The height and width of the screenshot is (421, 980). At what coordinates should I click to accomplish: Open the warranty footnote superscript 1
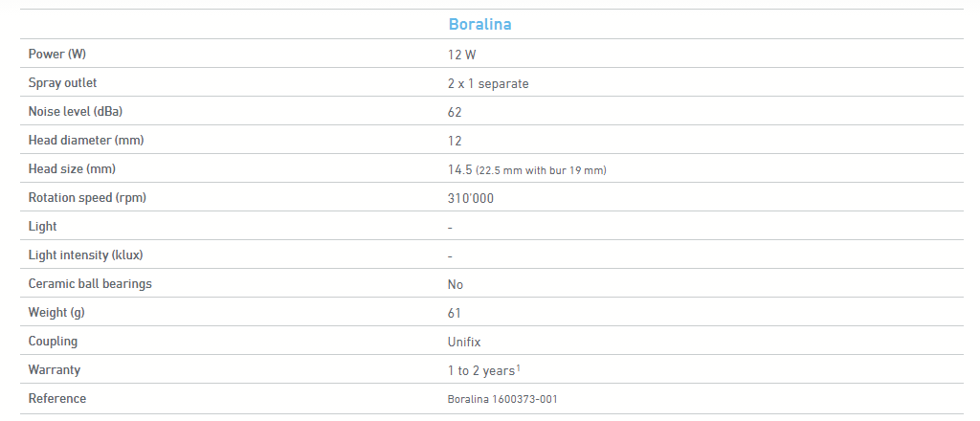click(518, 367)
